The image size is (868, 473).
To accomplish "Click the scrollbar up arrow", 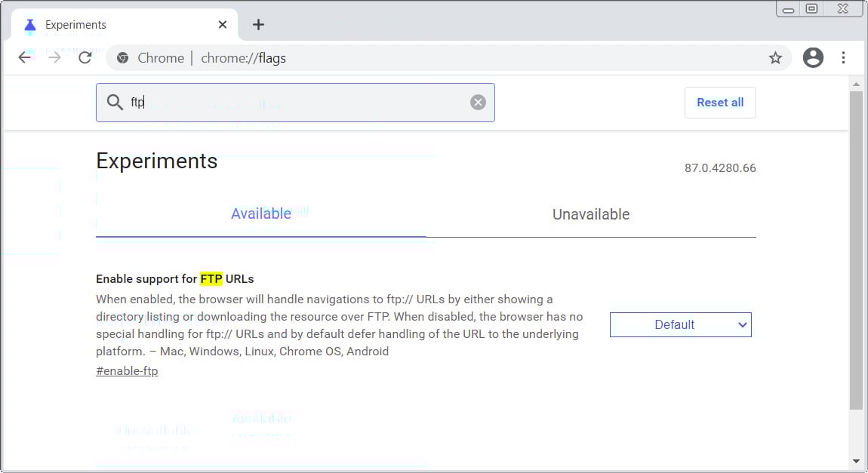I will (x=856, y=84).
